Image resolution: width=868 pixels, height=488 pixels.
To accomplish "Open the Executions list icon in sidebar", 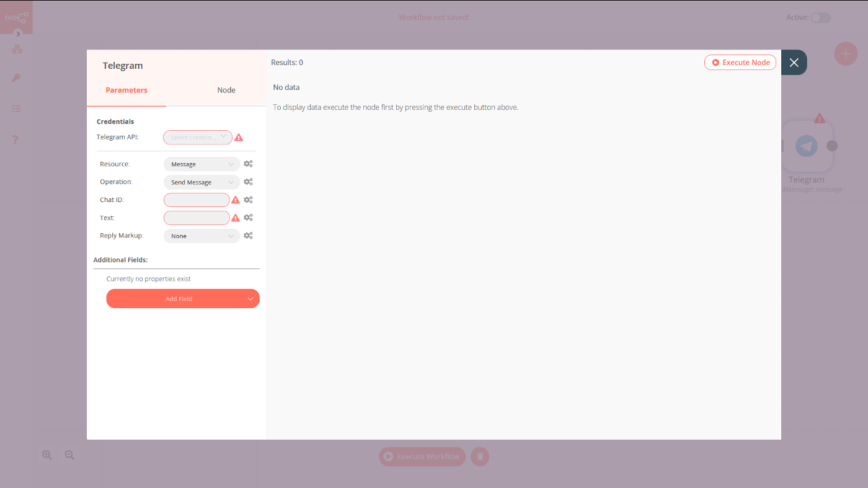I will click(x=17, y=109).
